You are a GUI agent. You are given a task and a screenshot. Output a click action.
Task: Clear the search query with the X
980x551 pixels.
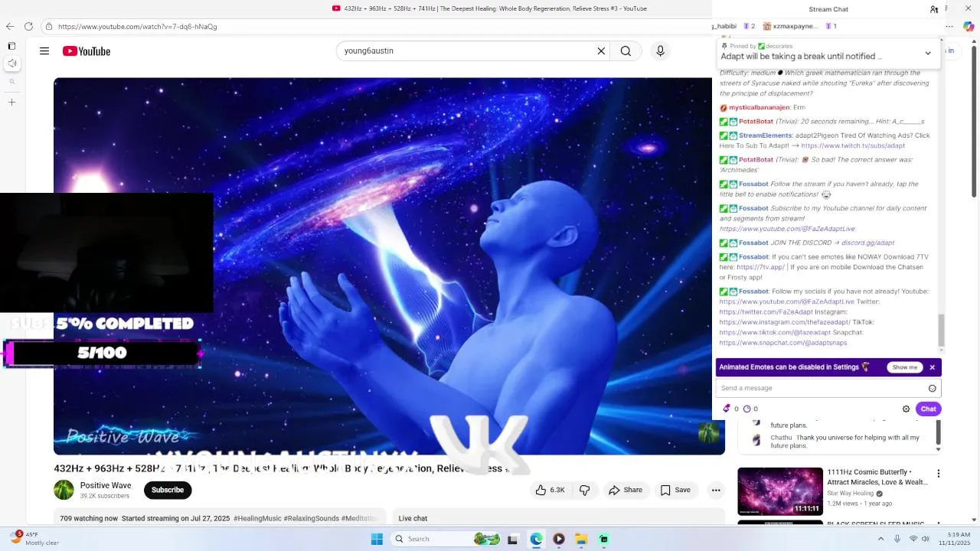pyautogui.click(x=601, y=51)
